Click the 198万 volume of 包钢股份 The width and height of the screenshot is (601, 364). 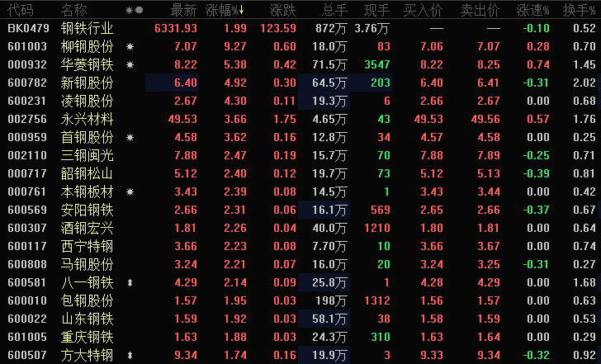point(331,300)
